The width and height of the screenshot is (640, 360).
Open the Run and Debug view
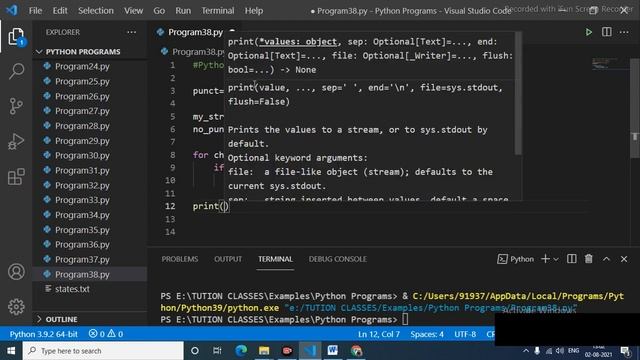pos(16,141)
